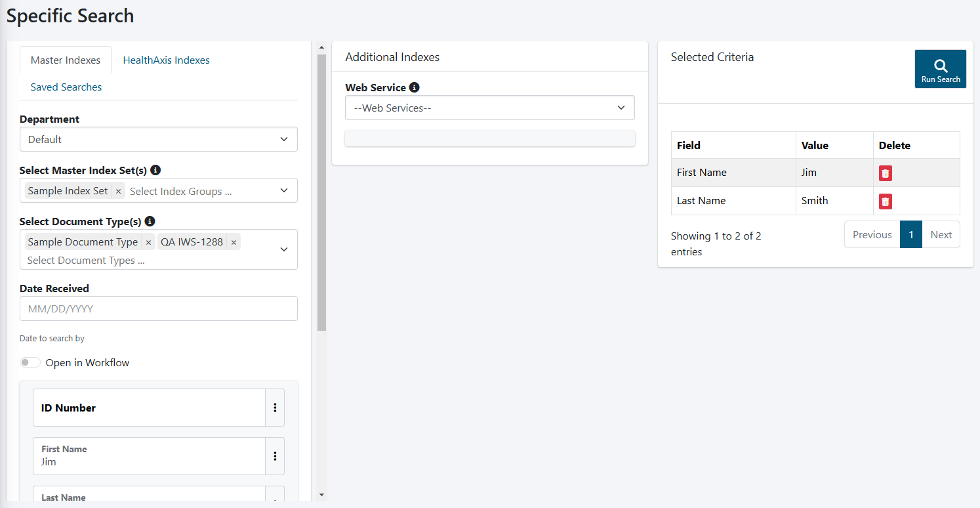Viewport: 980px width, 508px height.
Task: Open First Name field options menu
Action: (x=275, y=456)
